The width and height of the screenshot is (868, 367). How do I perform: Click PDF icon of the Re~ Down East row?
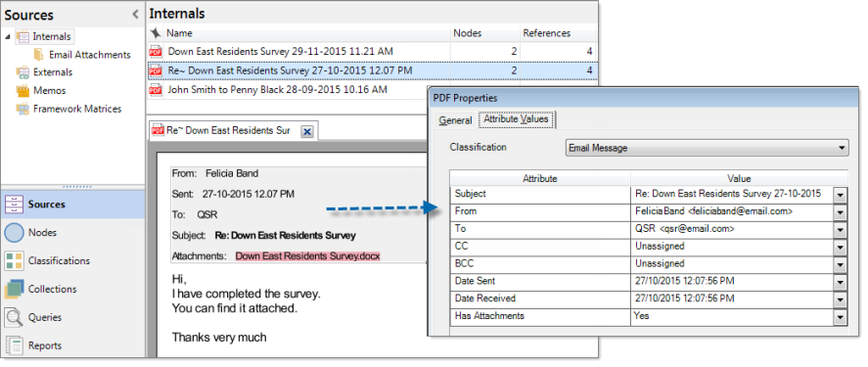[x=157, y=70]
